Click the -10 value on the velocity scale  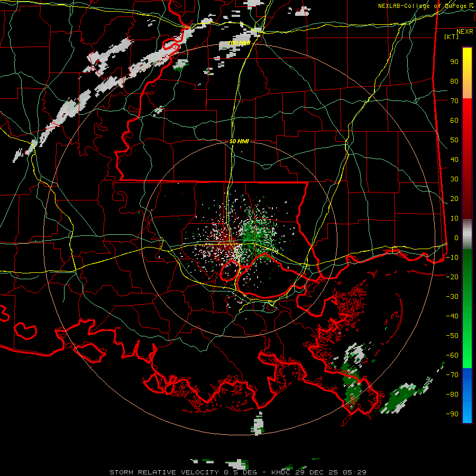point(452,258)
